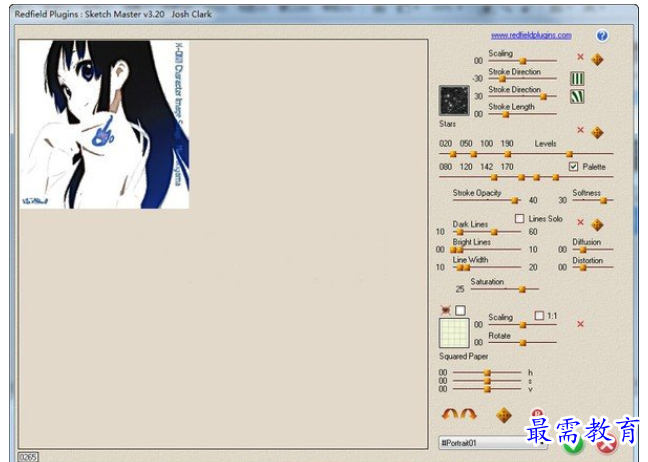This screenshot has width=648, height=462.
Task: Click the Dark Lines value '60'
Action: (x=533, y=232)
